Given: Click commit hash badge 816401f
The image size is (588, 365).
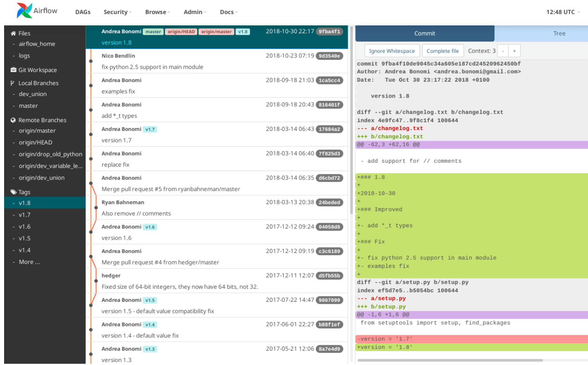Looking at the screenshot, I should [x=329, y=105].
